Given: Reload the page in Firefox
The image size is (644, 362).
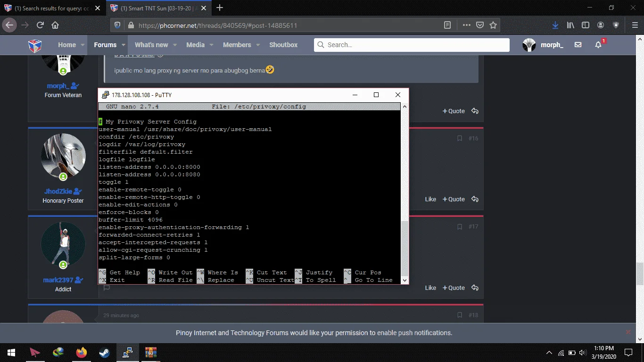Looking at the screenshot, I should 40,25.
